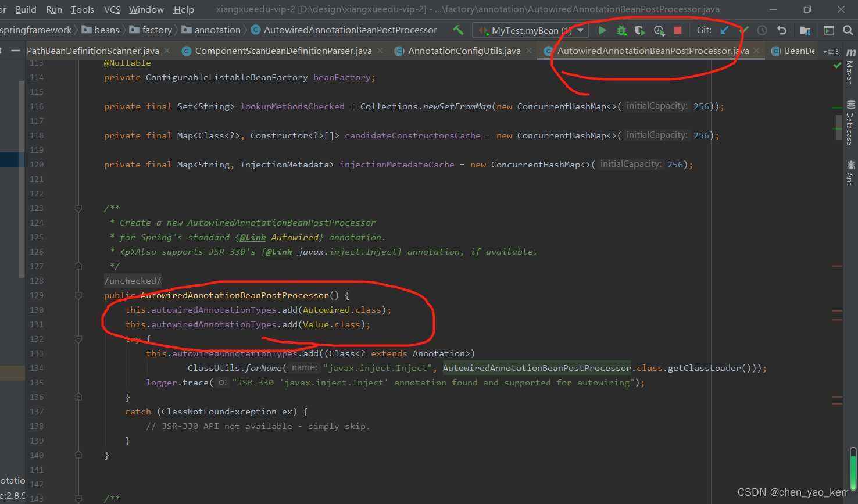Fold marker at line 140 constructor end
Viewport: 858px width, 504px height.
[78, 455]
